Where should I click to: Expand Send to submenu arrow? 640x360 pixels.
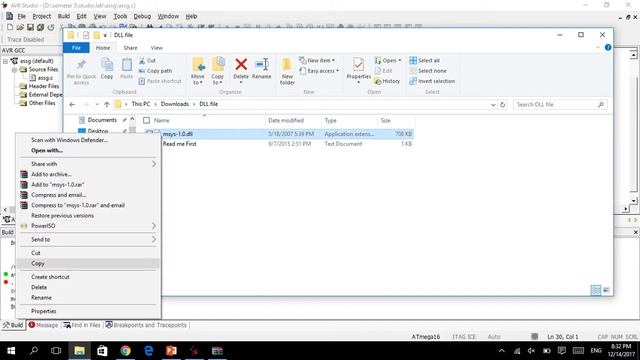[154, 240]
